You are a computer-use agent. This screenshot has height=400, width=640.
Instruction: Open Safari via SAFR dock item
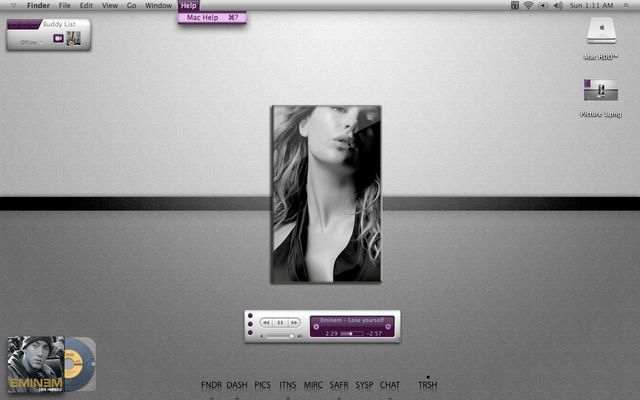click(339, 385)
